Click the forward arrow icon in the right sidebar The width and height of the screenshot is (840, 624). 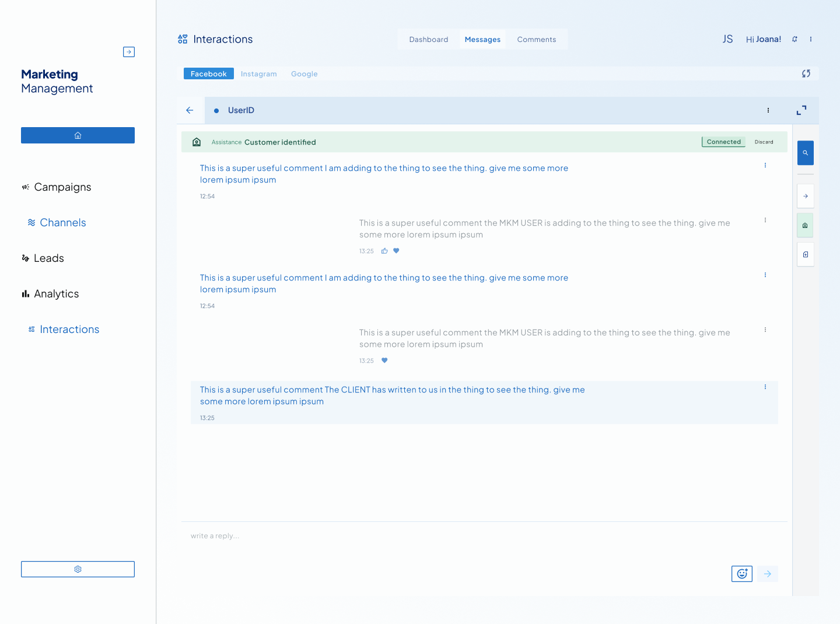[805, 196]
